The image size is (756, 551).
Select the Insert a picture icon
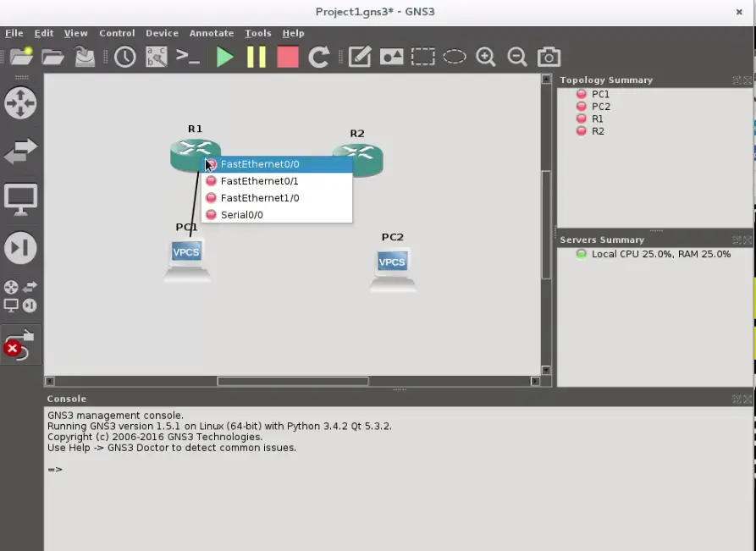tap(391, 57)
